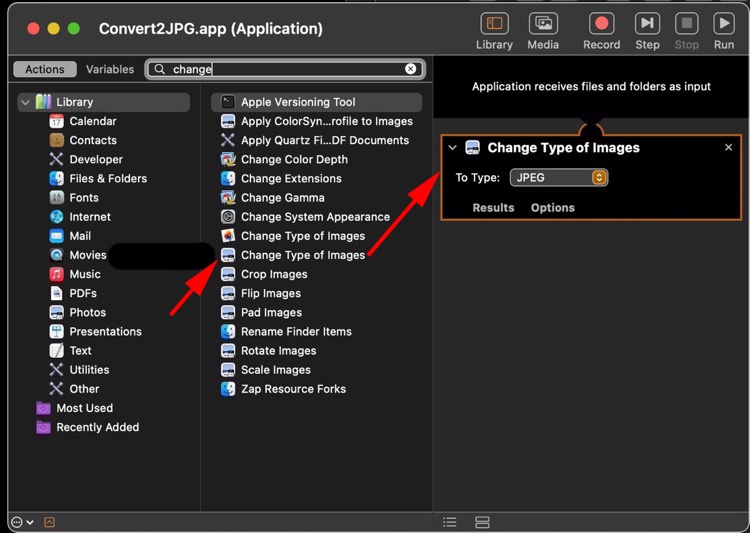This screenshot has width=750, height=533.
Task: Select the Text category icon
Action: [56, 351]
